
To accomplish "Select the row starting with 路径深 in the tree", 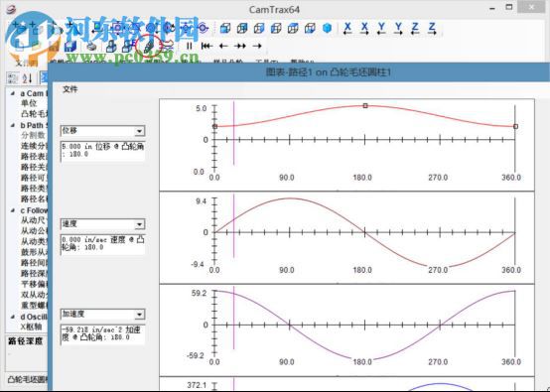I will 34,274.
